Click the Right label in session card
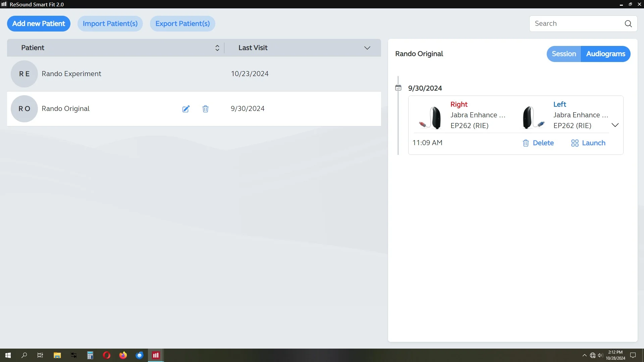Screen dimensions: 644x362 pos(459,105)
